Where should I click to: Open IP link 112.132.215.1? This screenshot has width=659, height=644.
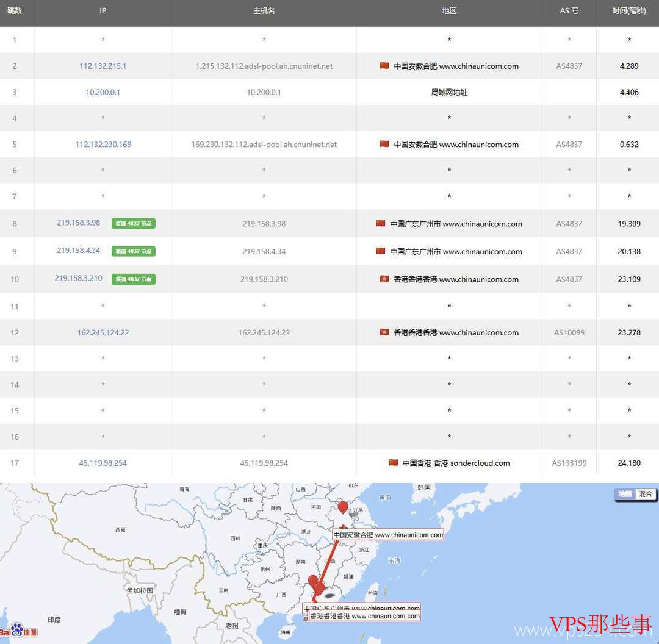(x=103, y=66)
